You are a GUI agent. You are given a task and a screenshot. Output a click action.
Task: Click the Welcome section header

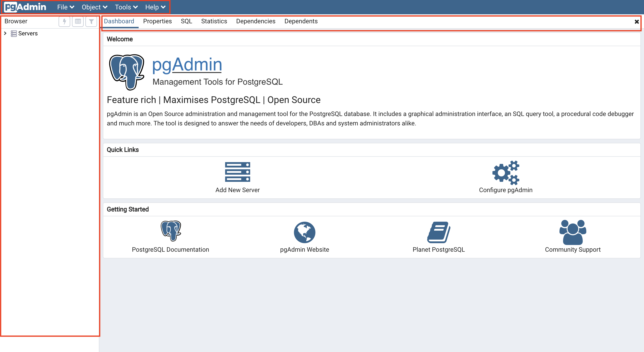click(x=120, y=39)
